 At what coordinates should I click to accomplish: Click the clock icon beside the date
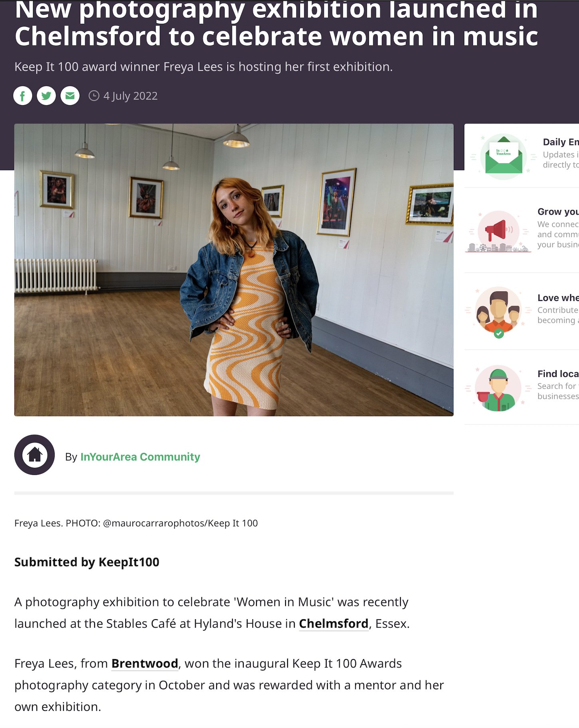click(x=94, y=96)
